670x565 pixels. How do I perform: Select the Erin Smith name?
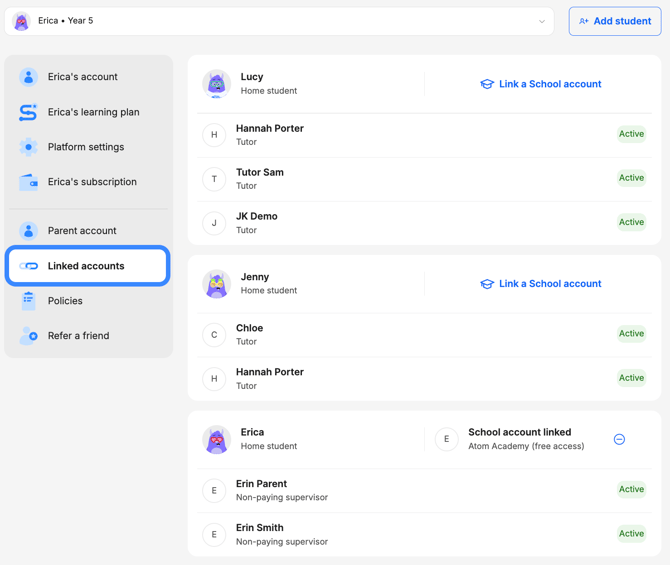coord(260,527)
